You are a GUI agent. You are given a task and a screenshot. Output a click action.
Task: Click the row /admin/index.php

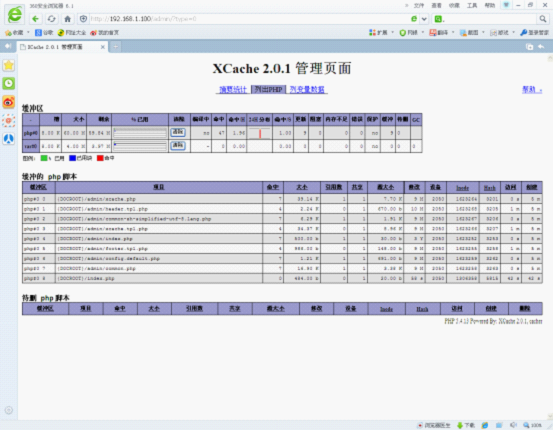tap(282, 239)
